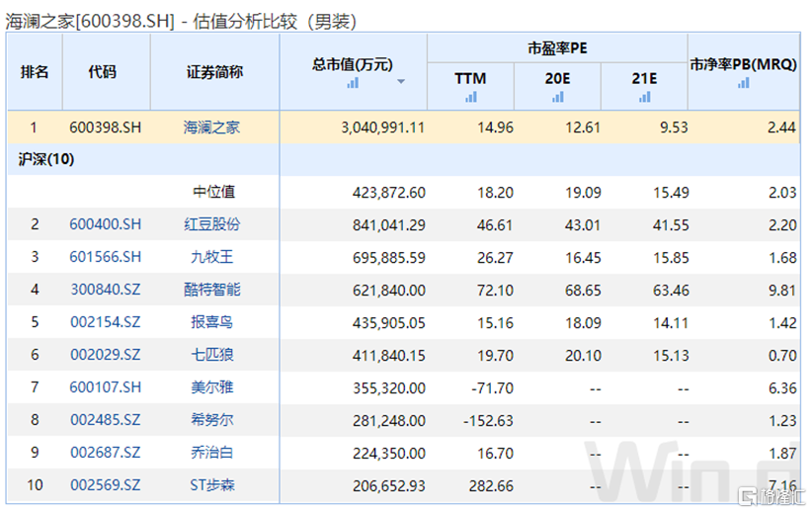Click chart icon under 21E column
812x513 pixels.
tap(645, 97)
